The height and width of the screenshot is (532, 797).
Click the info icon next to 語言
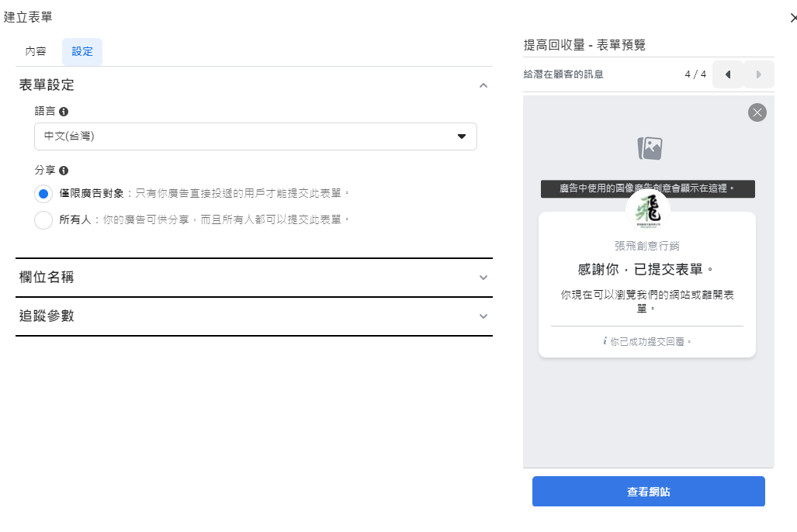[64, 111]
